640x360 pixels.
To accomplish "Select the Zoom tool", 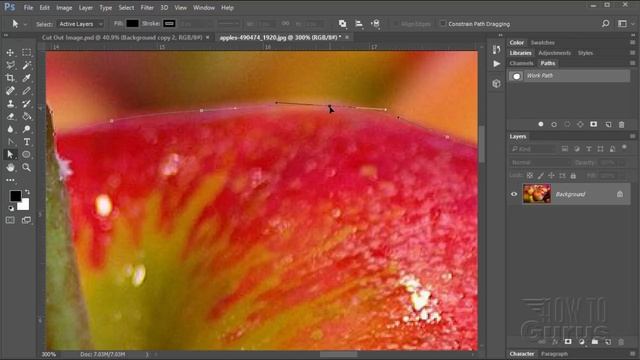I will pos(27,167).
